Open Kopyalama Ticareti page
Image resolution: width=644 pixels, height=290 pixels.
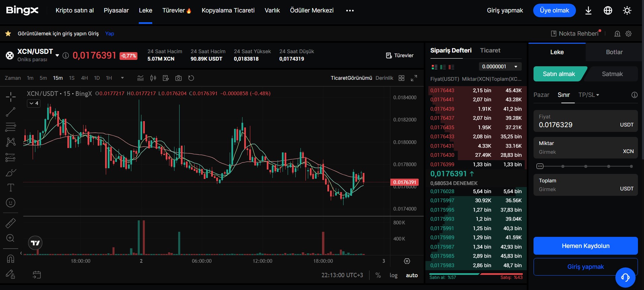pos(228,10)
